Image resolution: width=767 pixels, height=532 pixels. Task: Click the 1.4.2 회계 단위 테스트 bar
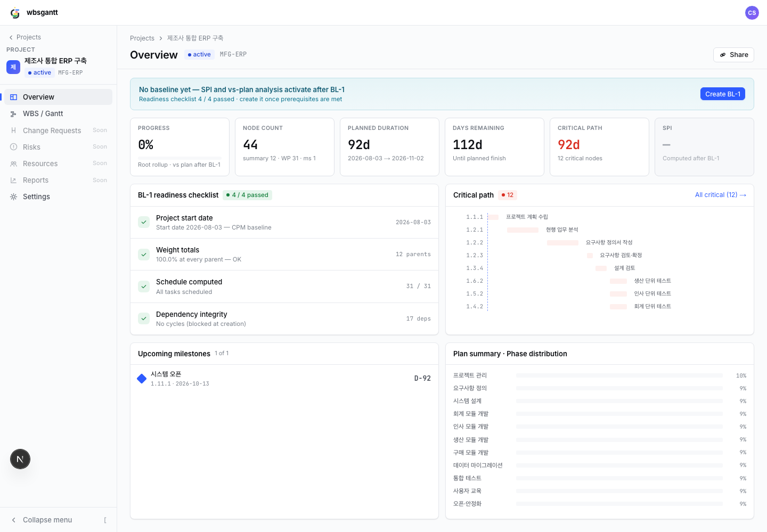618,307
